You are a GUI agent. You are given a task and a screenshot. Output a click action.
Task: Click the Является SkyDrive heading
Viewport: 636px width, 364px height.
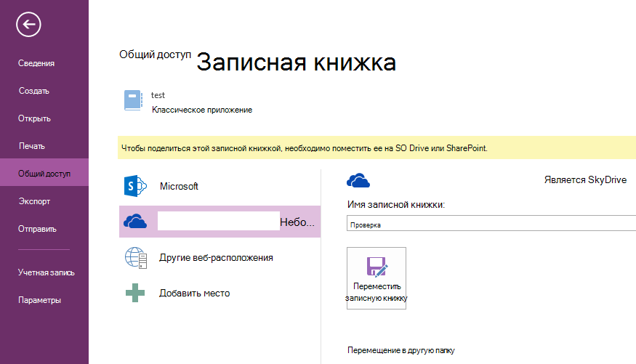pyautogui.click(x=585, y=179)
